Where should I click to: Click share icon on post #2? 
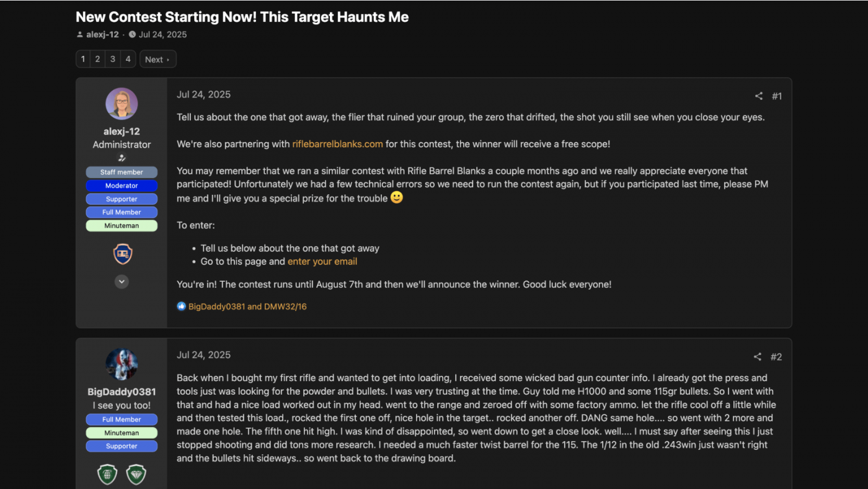click(757, 357)
